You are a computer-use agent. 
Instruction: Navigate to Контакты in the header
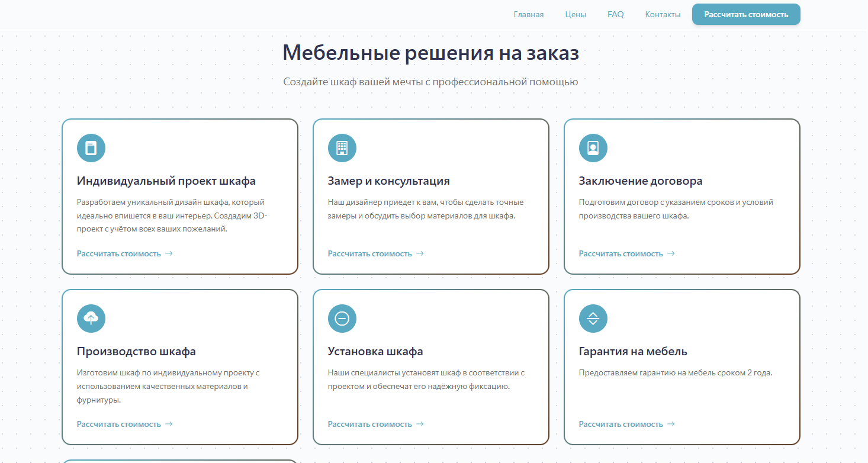[x=663, y=15]
